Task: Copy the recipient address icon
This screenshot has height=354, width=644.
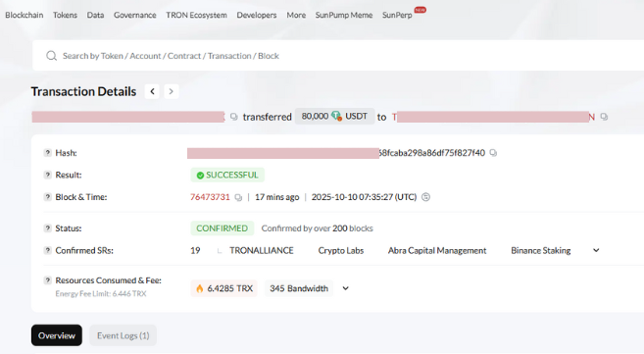Action: pos(604,117)
